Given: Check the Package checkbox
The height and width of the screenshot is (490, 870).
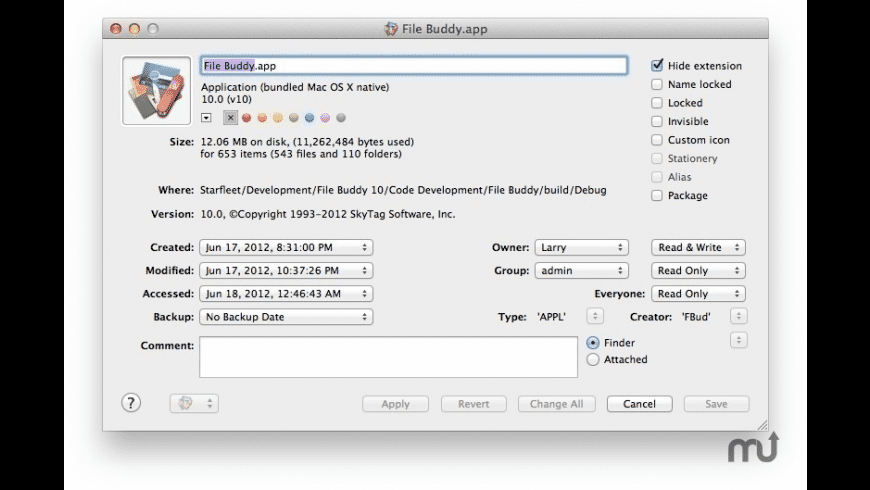Looking at the screenshot, I should click(657, 195).
